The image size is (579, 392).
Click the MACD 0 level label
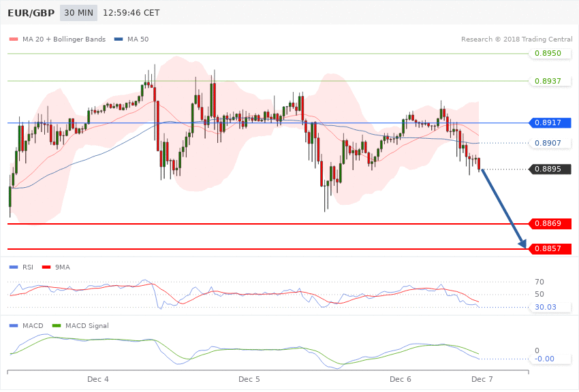(537, 350)
